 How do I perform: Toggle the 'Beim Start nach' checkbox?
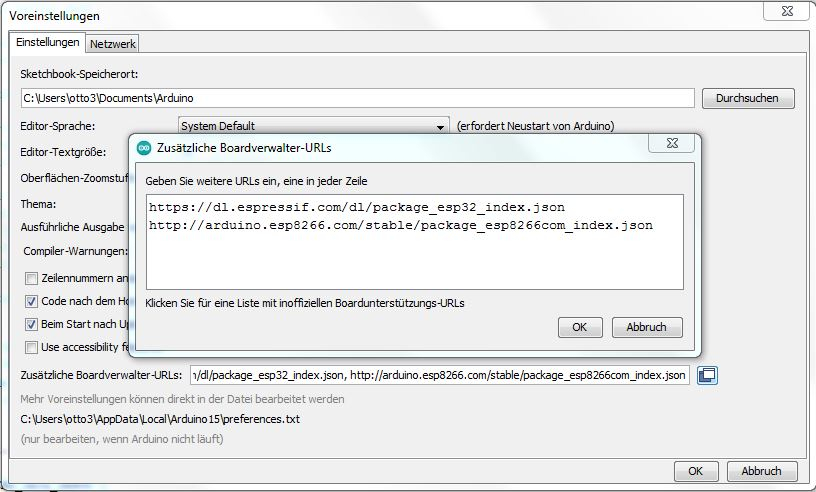32,324
